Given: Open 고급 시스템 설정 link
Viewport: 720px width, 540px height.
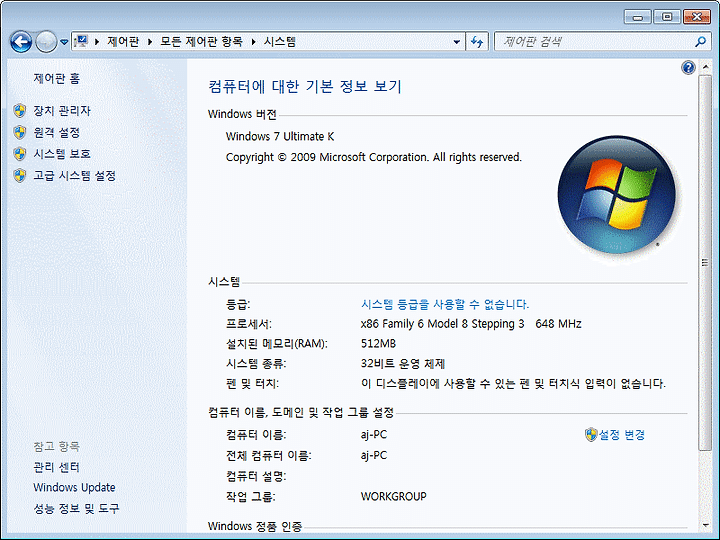Looking at the screenshot, I should point(74,175).
